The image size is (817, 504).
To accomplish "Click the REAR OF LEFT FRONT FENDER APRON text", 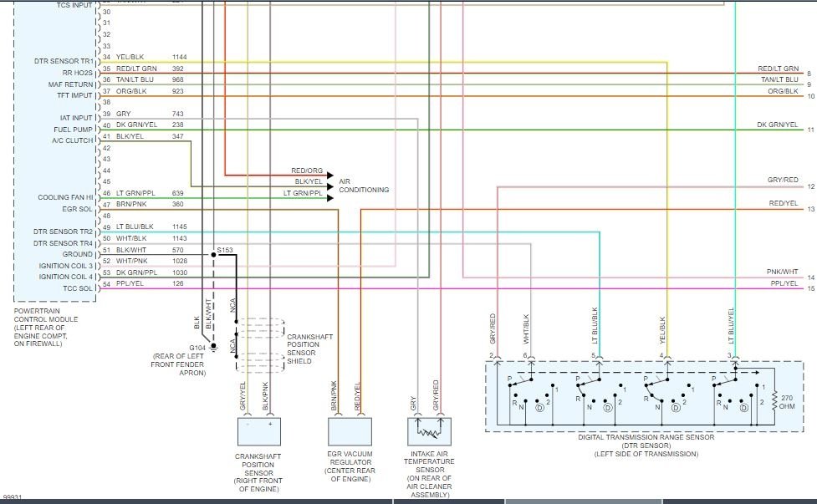I will pos(178,364).
